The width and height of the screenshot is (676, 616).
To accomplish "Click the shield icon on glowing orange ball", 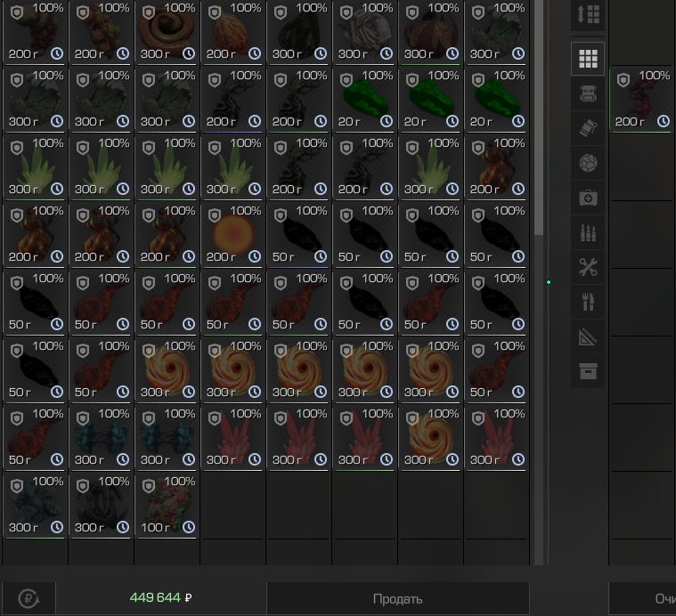I will coord(215,215).
